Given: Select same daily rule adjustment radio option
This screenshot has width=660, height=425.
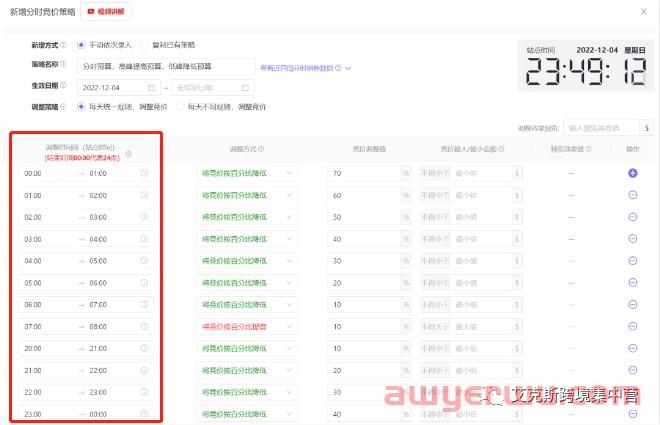Looking at the screenshot, I should point(81,107).
